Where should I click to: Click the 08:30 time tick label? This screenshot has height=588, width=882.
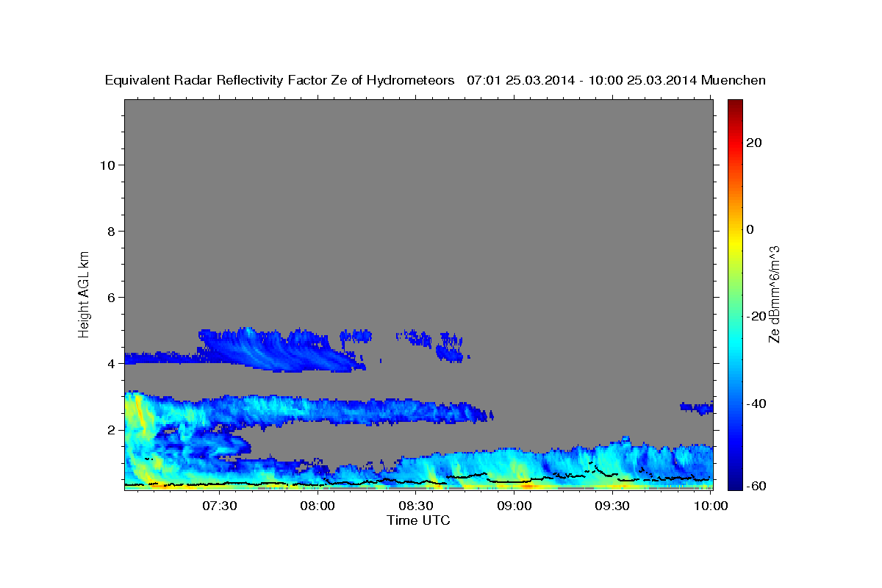pyautogui.click(x=416, y=506)
